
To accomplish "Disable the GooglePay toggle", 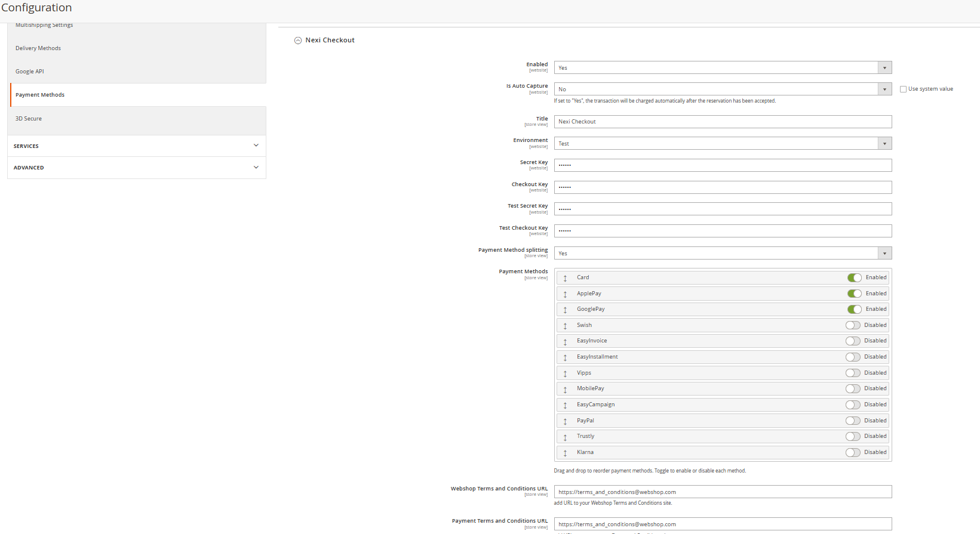I will [854, 309].
